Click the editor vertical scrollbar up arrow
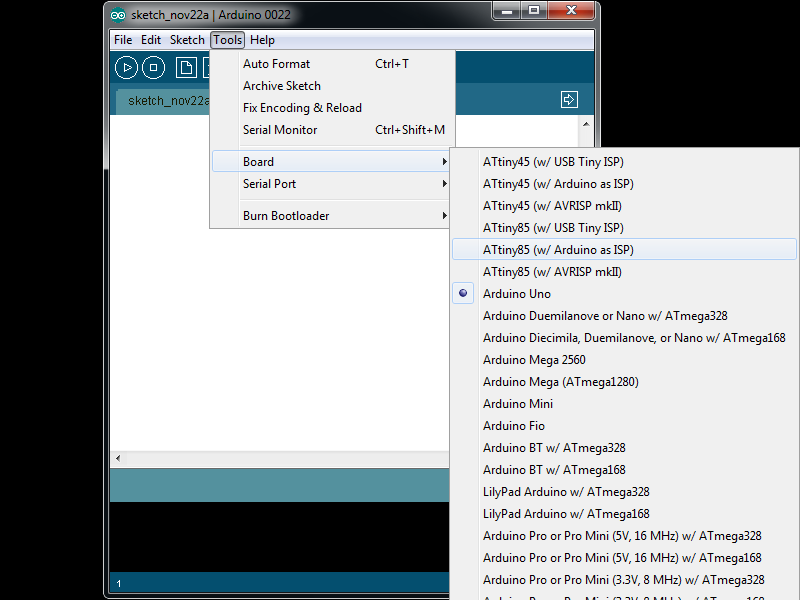 click(586, 124)
